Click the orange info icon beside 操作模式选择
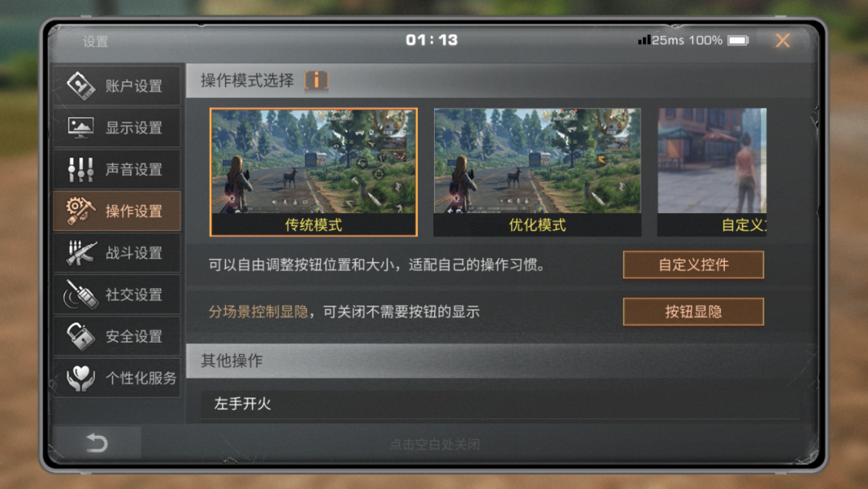The image size is (868, 489). 317,80
